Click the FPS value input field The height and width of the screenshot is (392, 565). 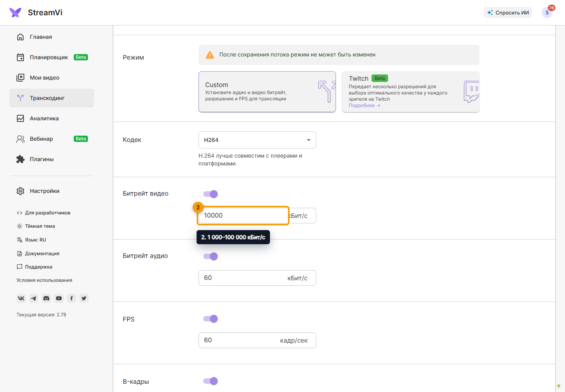[257, 340]
